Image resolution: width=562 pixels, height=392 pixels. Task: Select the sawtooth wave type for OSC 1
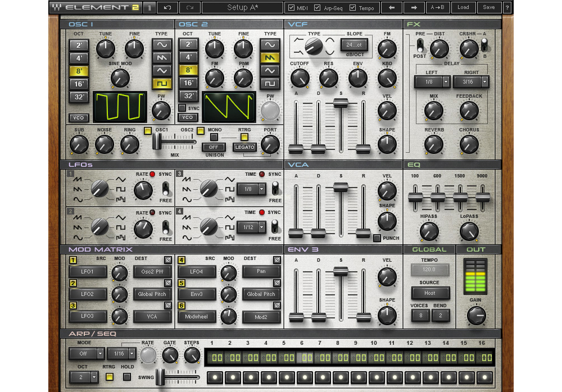[162, 57]
